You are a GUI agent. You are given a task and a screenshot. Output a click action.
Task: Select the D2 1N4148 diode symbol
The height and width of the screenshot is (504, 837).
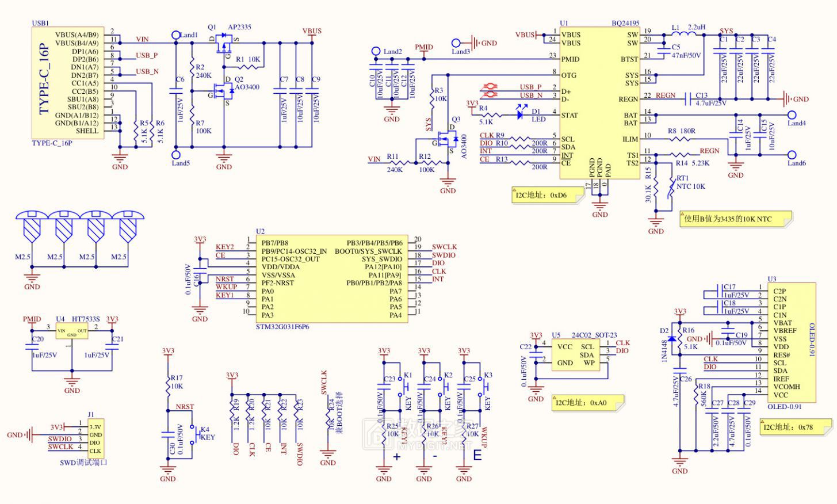coord(672,339)
